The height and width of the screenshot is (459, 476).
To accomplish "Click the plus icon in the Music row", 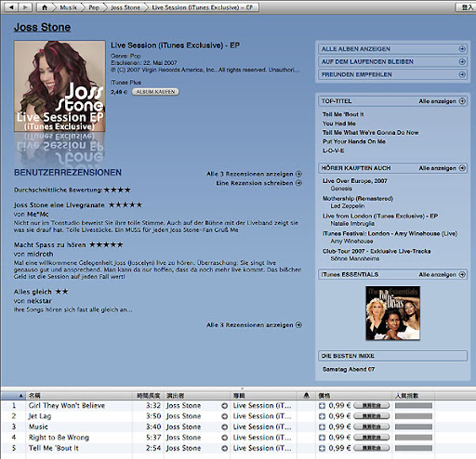I will (322, 427).
